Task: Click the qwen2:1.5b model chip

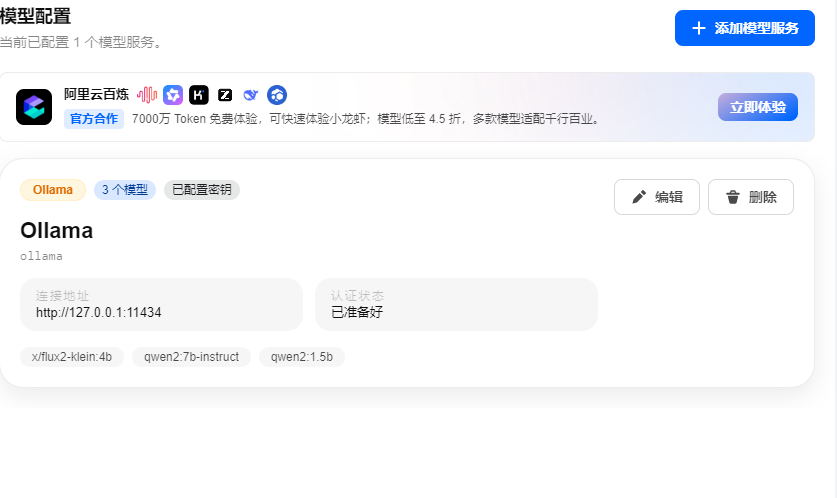Action: (302, 357)
